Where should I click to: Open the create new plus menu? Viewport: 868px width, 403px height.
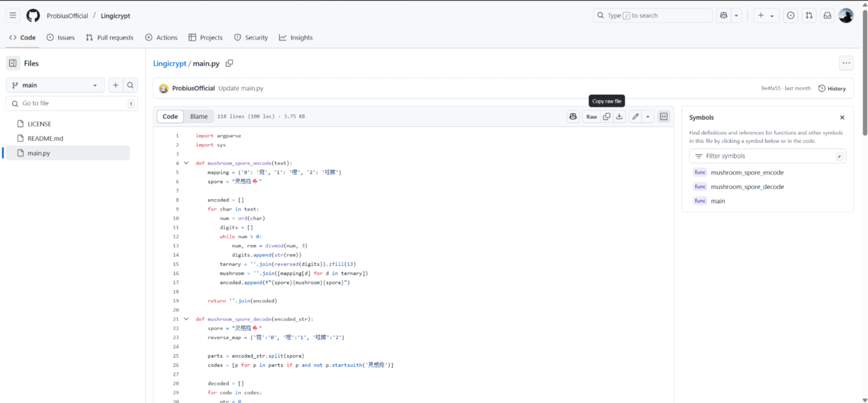[x=766, y=15]
